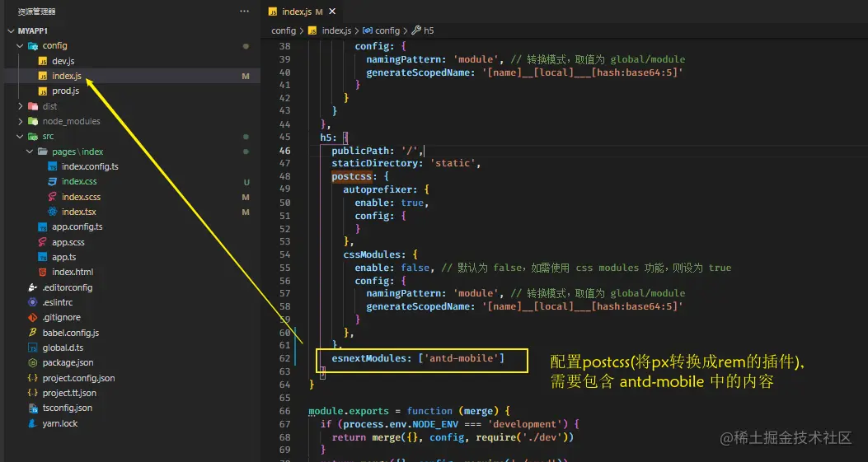
Task: Click the postcss key on line 48
Action: click(x=351, y=176)
